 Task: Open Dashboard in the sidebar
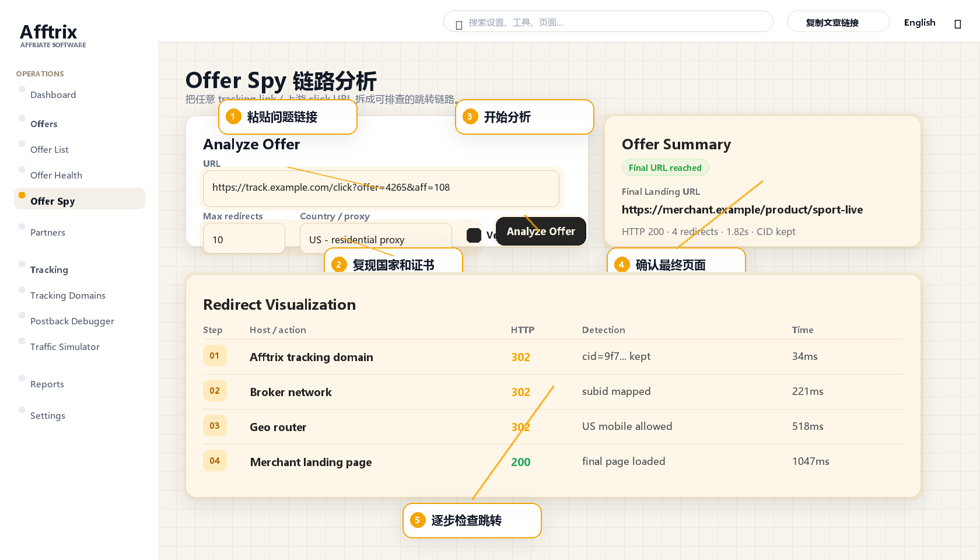click(53, 94)
